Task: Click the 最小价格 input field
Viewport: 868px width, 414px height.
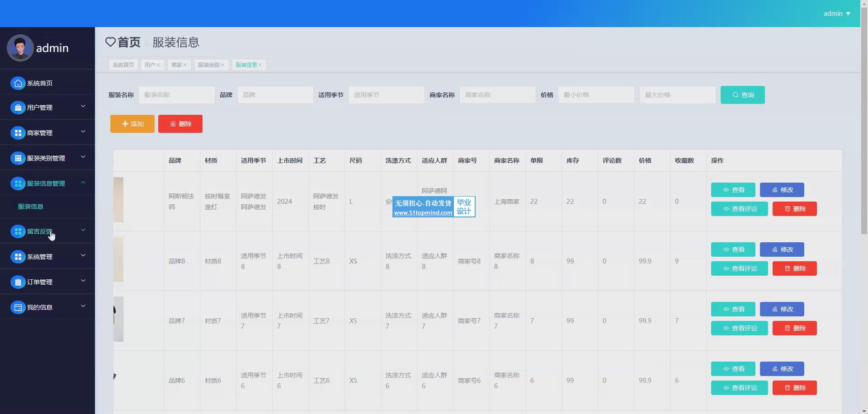Action: click(596, 95)
